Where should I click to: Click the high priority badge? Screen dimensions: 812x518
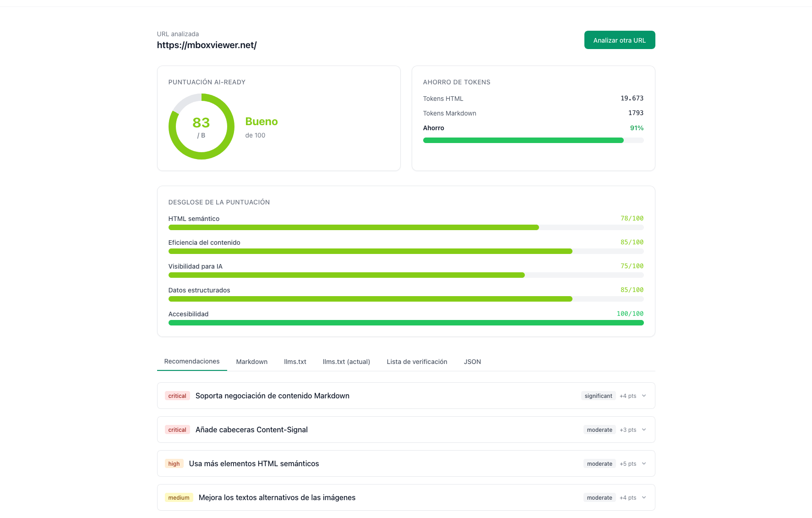point(174,463)
